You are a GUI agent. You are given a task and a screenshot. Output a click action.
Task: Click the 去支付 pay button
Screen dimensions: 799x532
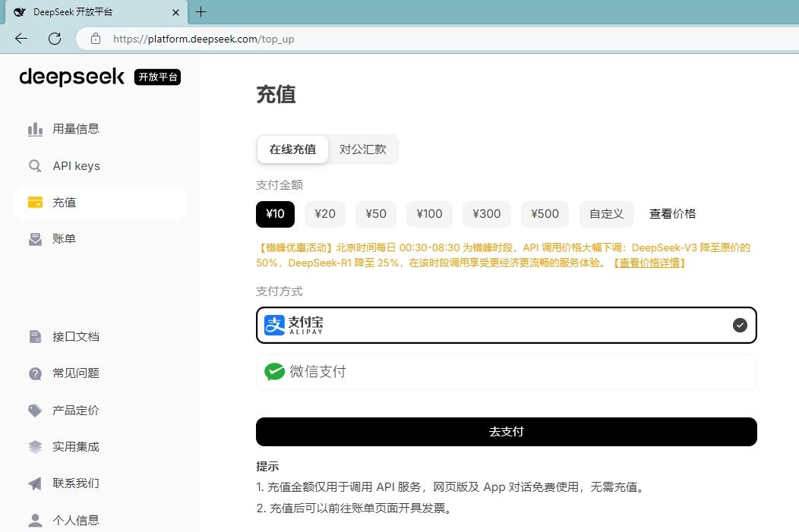506,432
